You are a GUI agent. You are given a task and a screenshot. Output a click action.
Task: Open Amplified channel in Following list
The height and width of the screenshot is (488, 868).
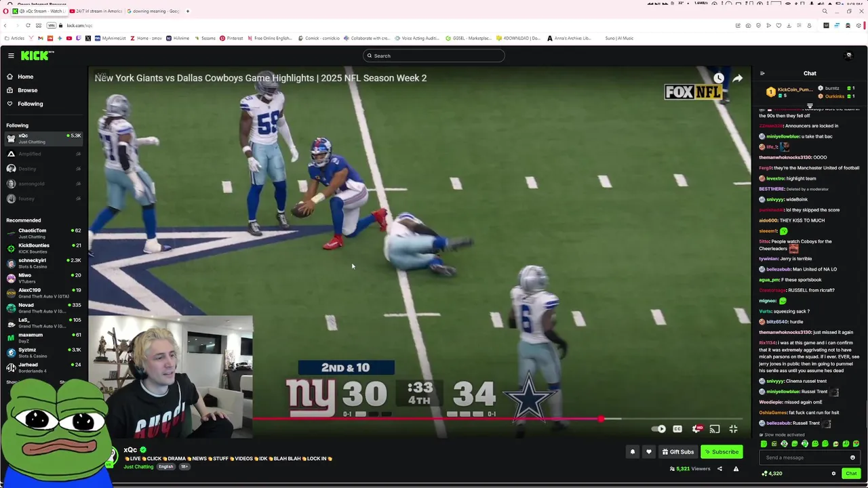[x=43, y=154]
